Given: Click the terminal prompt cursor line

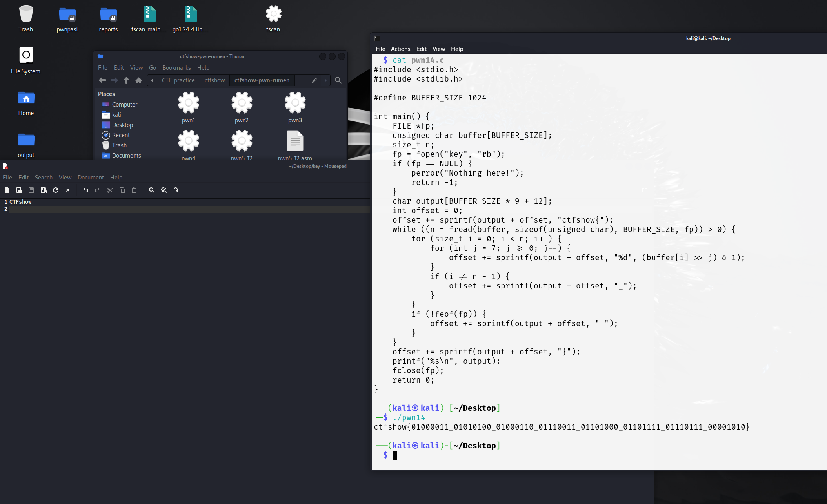Looking at the screenshot, I should coord(395,455).
